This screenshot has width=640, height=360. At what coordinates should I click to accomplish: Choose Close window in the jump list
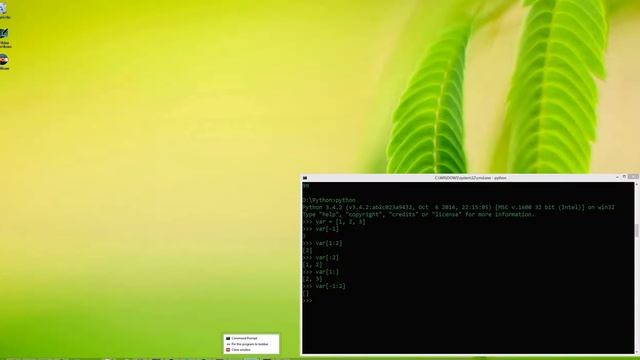(251, 350)
